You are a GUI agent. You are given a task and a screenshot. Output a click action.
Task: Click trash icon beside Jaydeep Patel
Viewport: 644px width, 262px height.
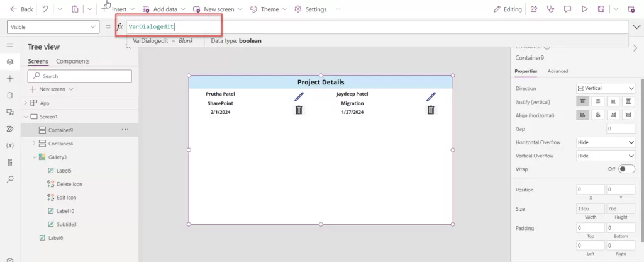point(431,110)
